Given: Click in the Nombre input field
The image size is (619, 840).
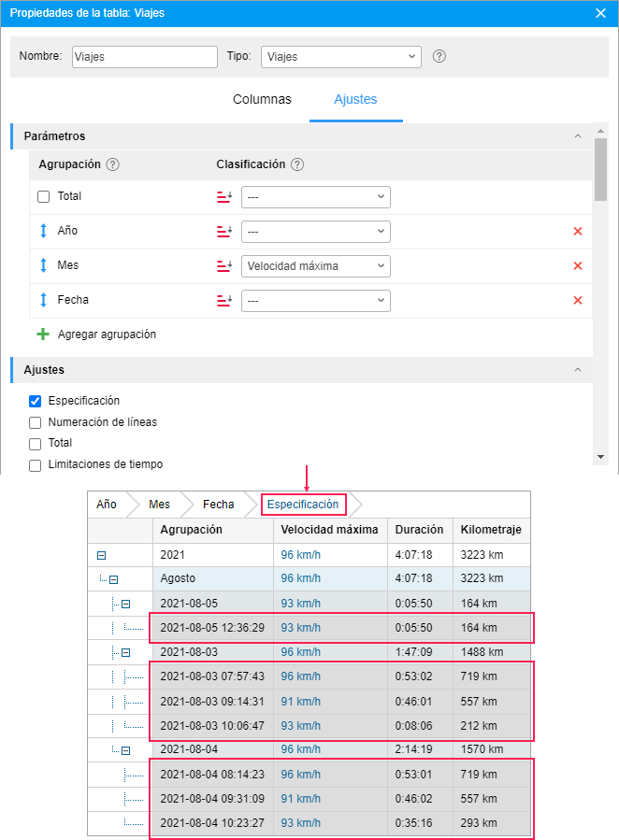Looking at the screenshot, I should click(x=145, y=57).
